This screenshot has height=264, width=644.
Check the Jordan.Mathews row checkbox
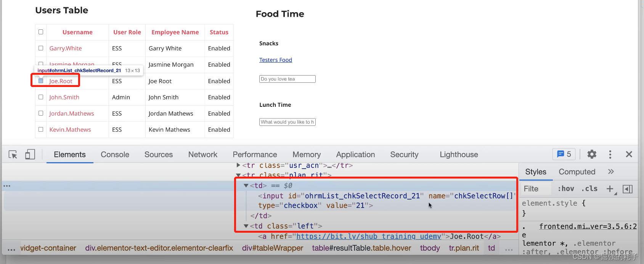41,113
